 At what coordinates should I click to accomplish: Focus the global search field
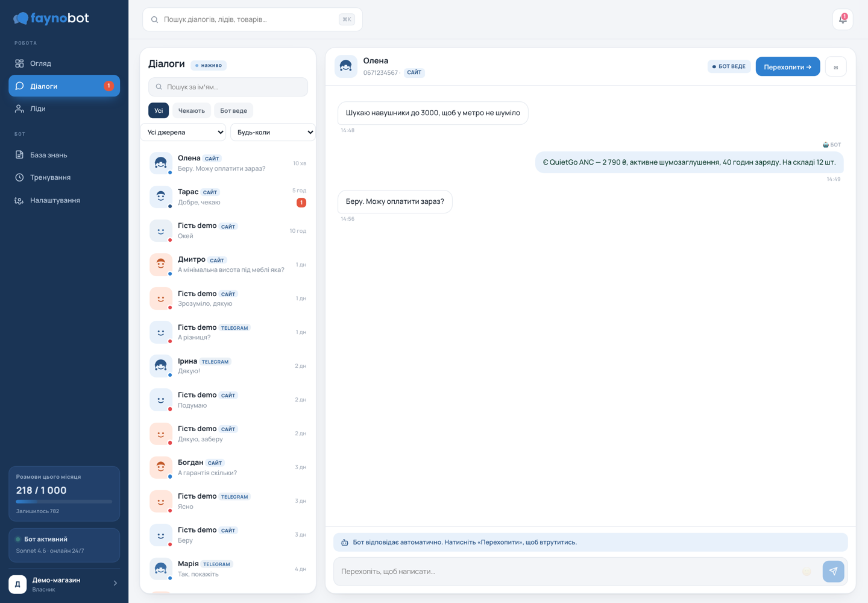pos(253,19)
